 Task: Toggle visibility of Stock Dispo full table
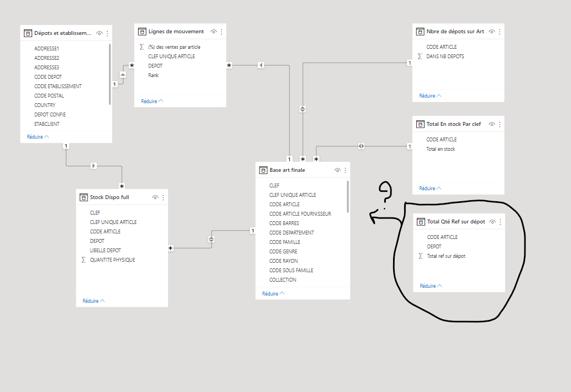(x=155, y=197)
